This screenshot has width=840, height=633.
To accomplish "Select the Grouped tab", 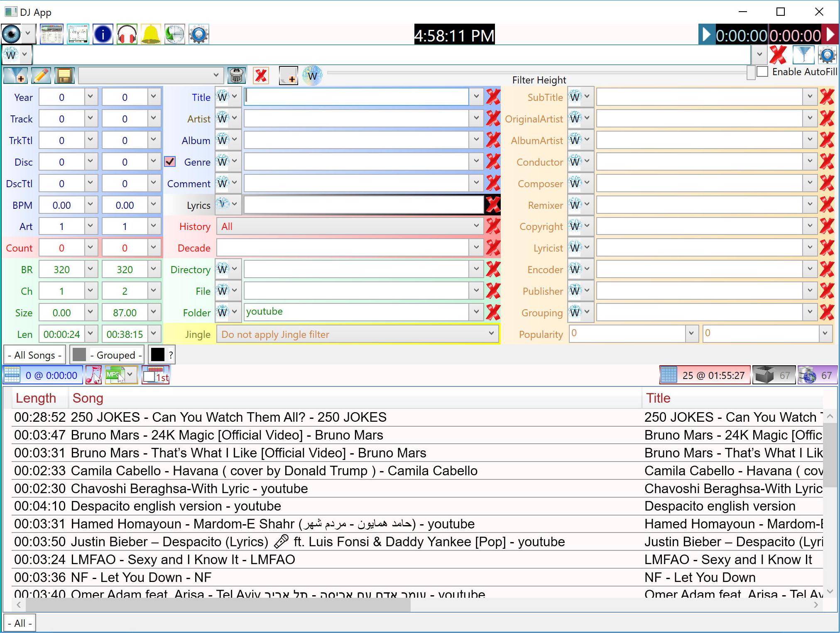I will 107,355.
